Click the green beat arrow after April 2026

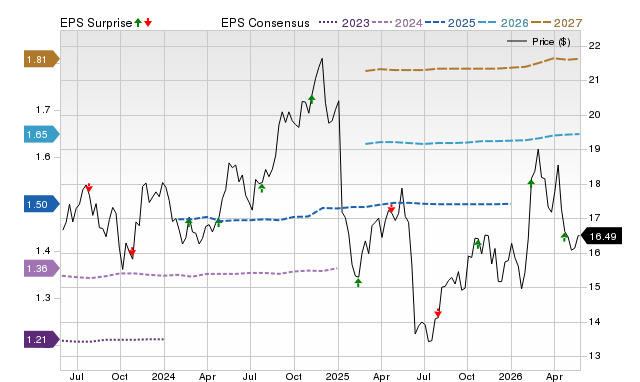click(x=564, y=237)
